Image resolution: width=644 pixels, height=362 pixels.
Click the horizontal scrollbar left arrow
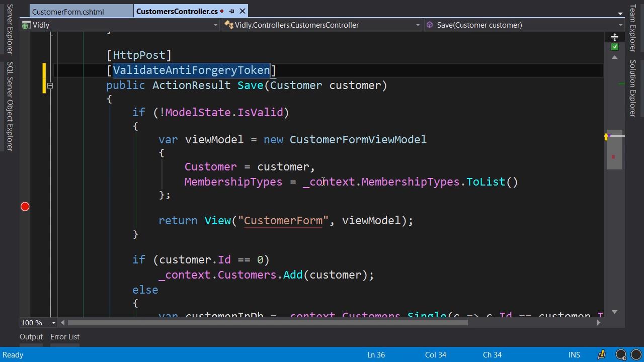click(63, 323)
